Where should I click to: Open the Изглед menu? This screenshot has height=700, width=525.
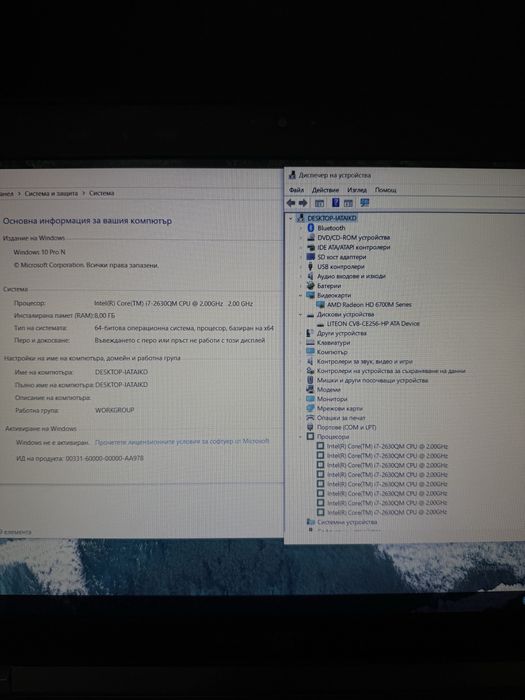click(x=357, y=190)
